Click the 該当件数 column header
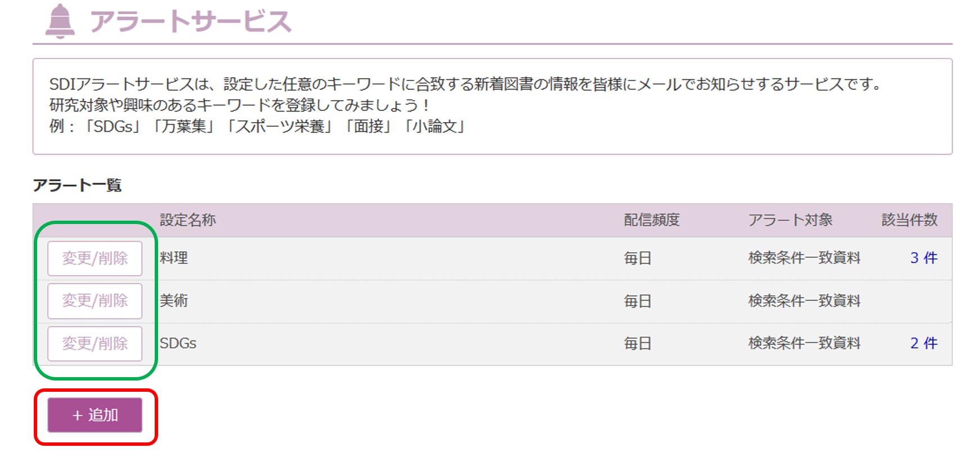This screenshot has height=452, width=980. tap(909, 220)
